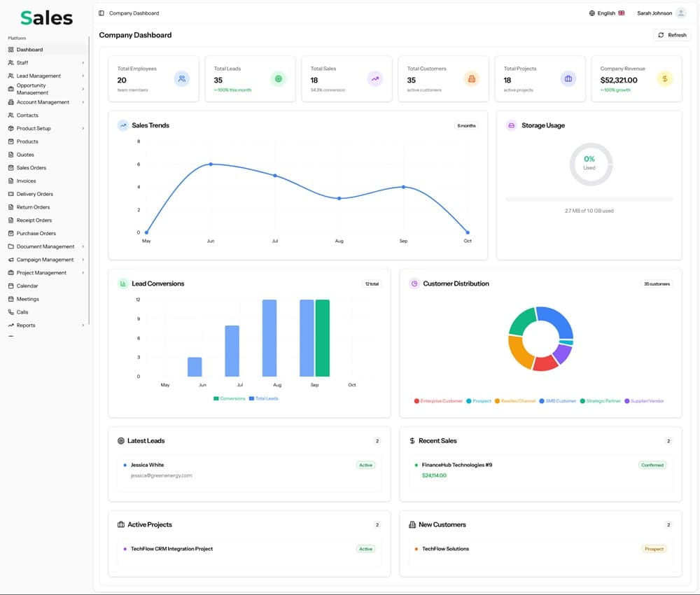This screenshot has height=595, width=700.
Task: Click the Storage Usage panel icon
Action: [x=512, y=125]
